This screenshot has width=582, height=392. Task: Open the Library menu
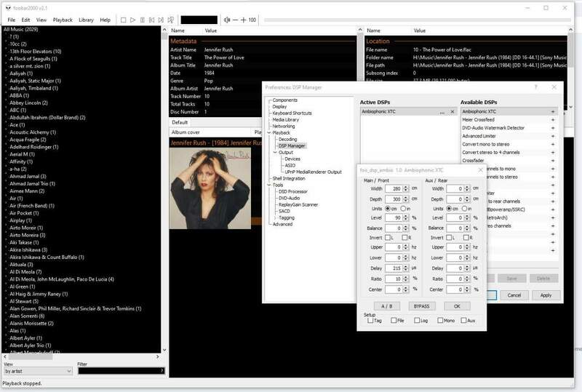[x=86, y=20]
